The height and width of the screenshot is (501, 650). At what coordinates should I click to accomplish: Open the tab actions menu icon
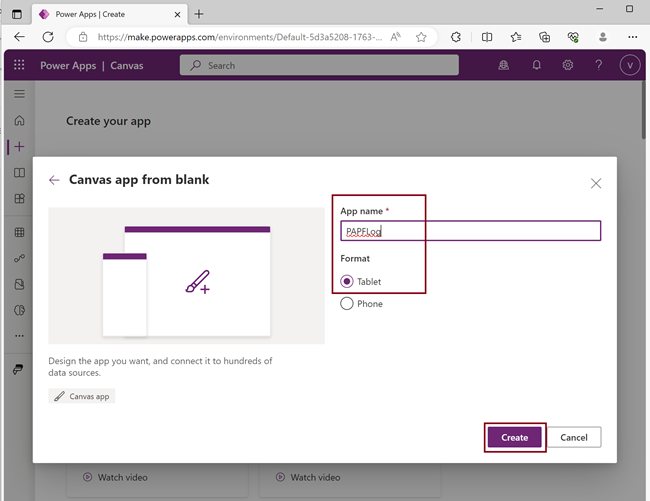click(x=17, y=14)
